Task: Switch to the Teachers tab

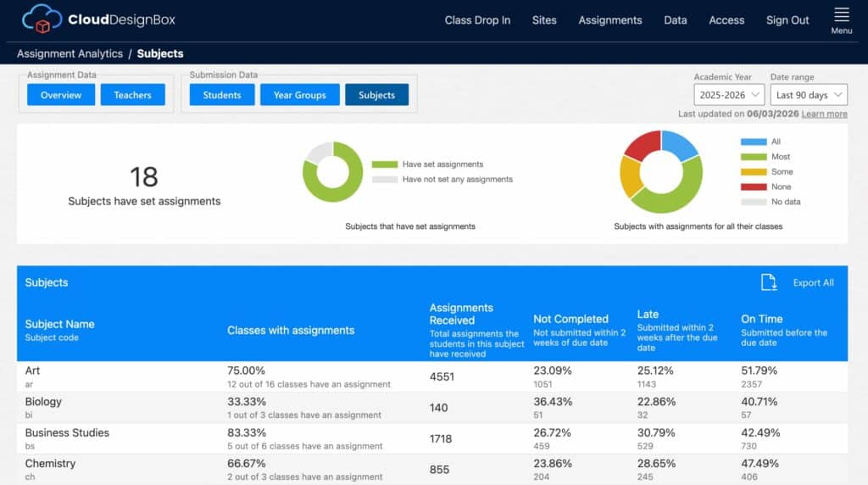Action: pyautogui.click(x=133, y=95)
